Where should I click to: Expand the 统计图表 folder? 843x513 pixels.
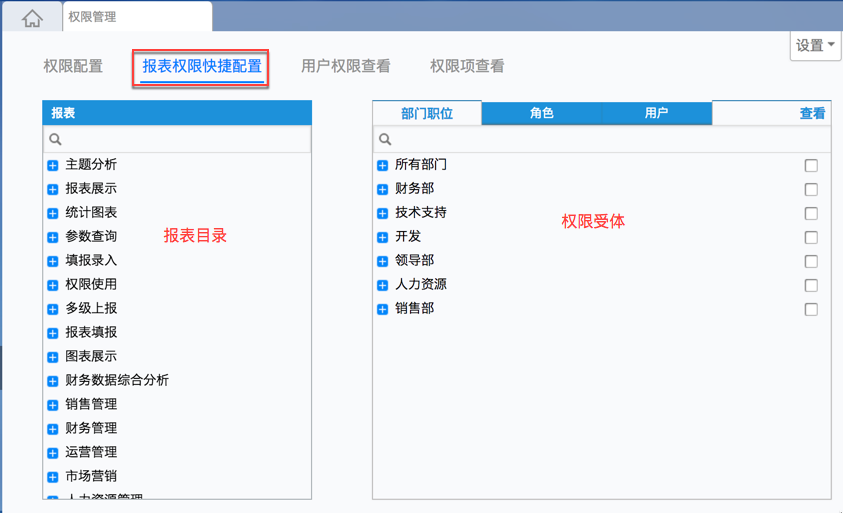tap(53, 213)
